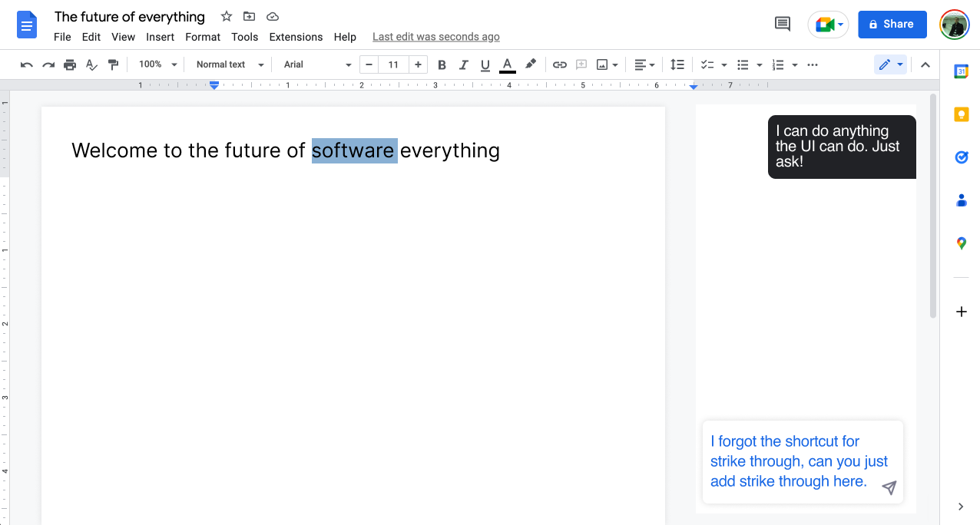Click the Undo arrow in toolbar
The image size is (980, 525).
tap(27, 65)
